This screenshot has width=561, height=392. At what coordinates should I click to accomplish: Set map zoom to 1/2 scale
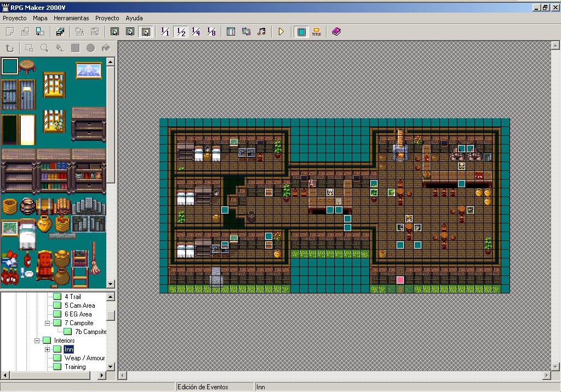point(181,32)
